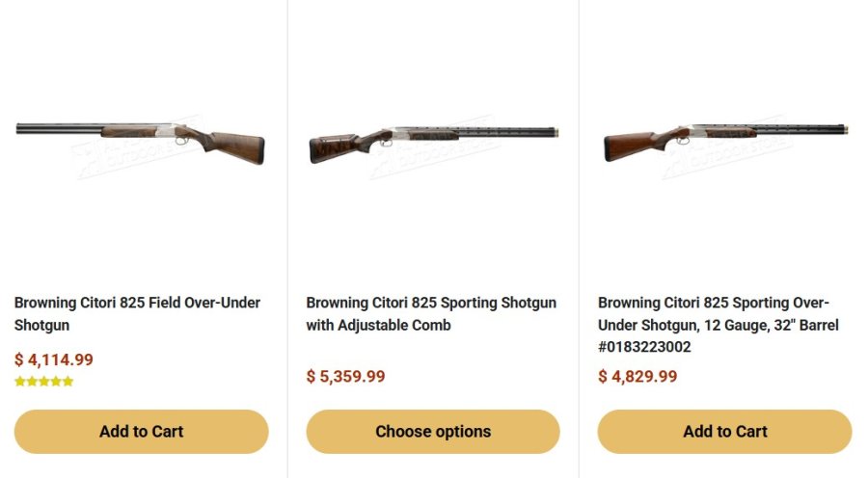Viewport: 868px width, 478px height.
Task: Add the Citori 825 Field shotgun to cart
Action: coord(141,432)
